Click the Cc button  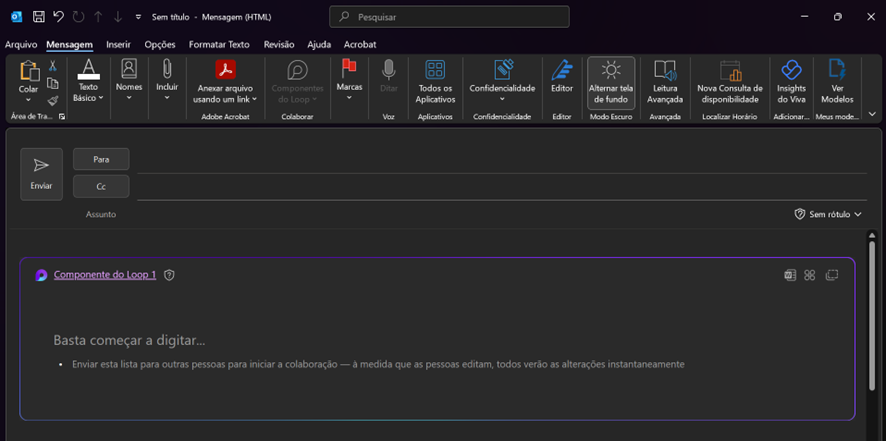(x=101, y=187)
